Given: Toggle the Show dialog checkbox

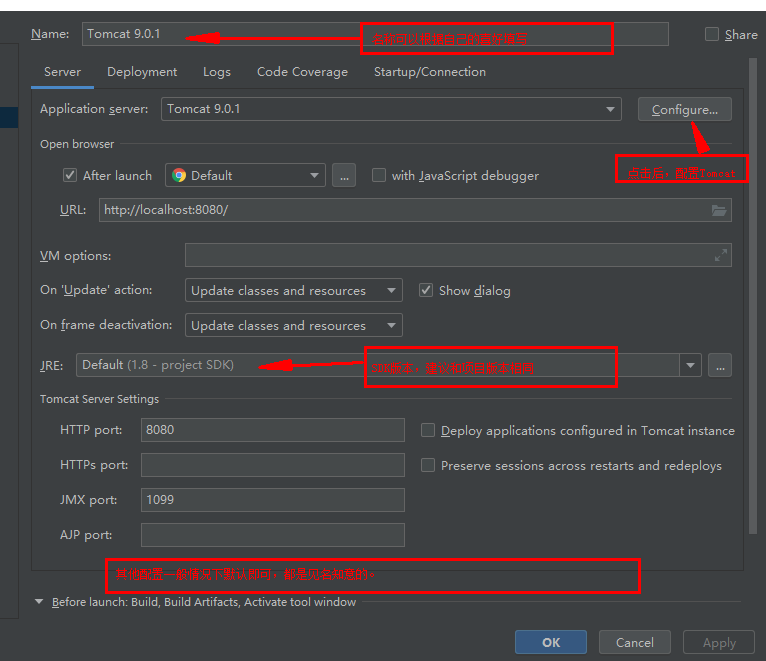Looking at the screenshot, I should pos(426,290).
